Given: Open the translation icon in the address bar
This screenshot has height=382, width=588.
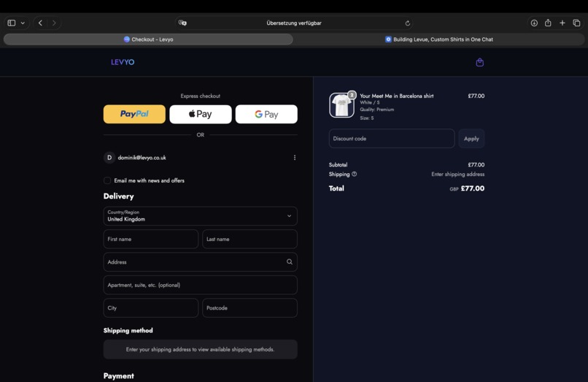Looking at the screenshot, I should (x=182, y=23).
